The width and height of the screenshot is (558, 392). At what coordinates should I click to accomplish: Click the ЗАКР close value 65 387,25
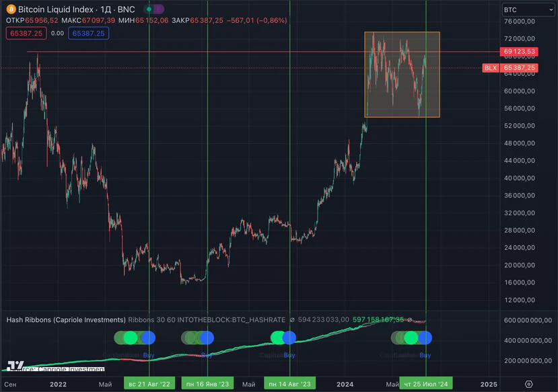coord(207,21)
